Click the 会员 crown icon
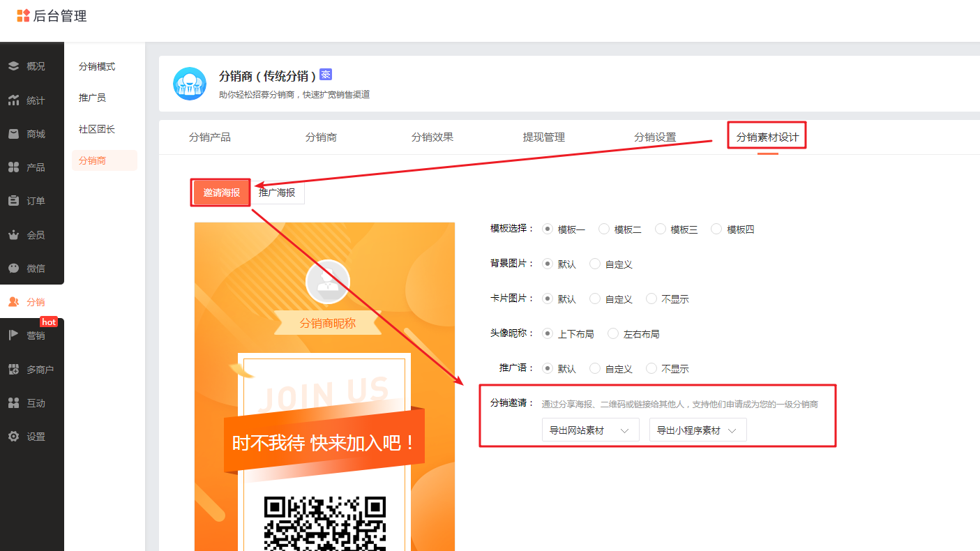Screen dimensions: 980x551 pos(13,235)
